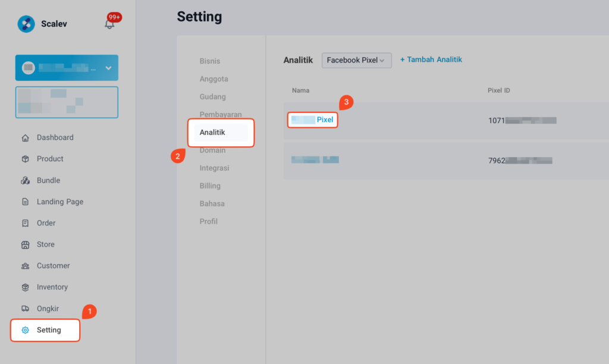Go to the Bahasa settings tab
The image size is (609, 364).
(x=212, y=204)
